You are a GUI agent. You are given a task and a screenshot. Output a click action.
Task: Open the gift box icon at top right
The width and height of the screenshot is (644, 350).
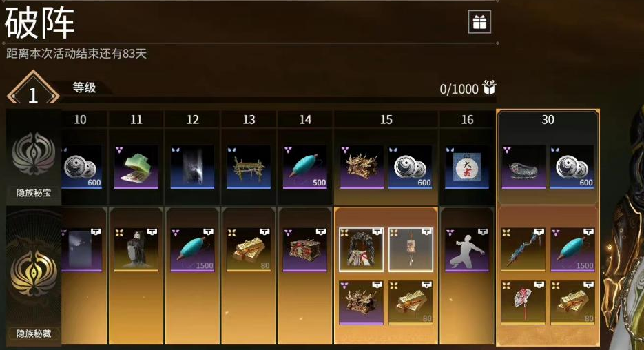click(x=479, y=22)
